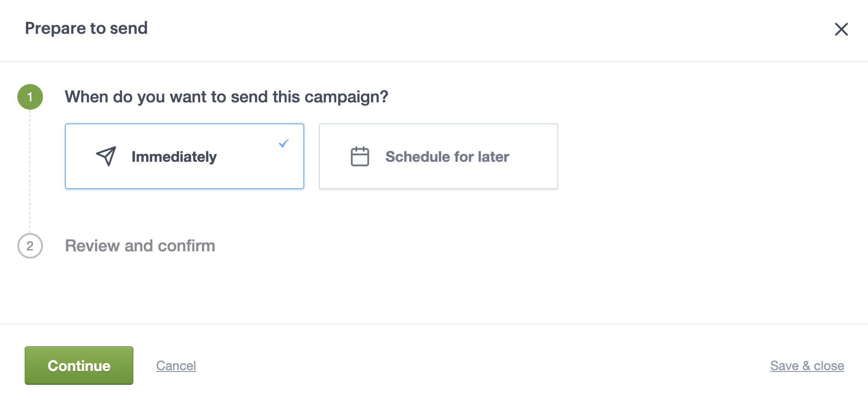Click the calendar icon for scheduling
Image resolution: width=868 pixels, height=403 pixels.
pyautogui.click(x=360, y=156)
